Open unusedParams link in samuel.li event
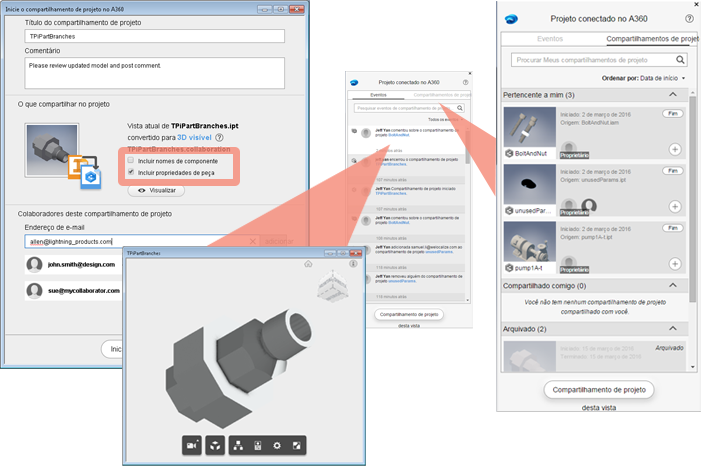 coord(439,252)
